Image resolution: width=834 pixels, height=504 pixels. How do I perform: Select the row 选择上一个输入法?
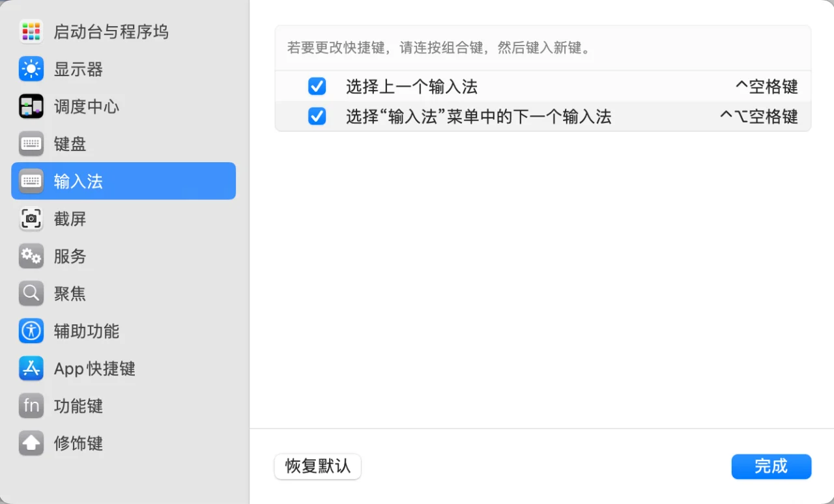[410, 86]
